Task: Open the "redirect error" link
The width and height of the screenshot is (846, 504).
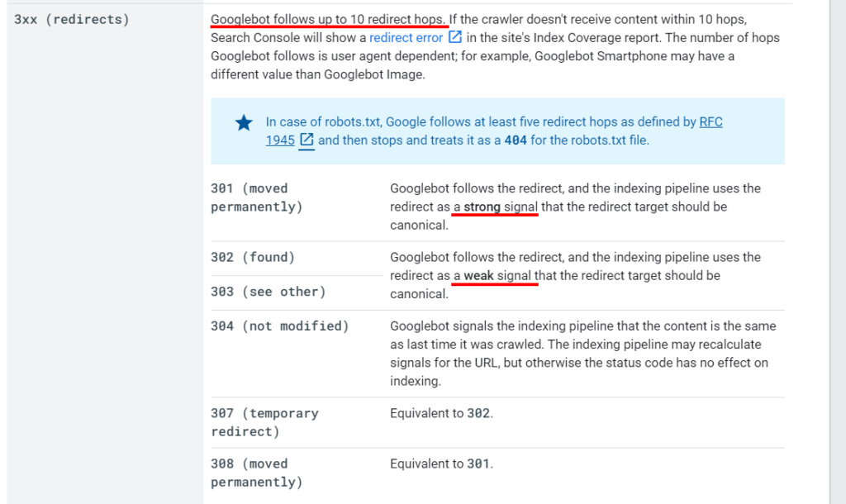Action: [x=406, y=38]
